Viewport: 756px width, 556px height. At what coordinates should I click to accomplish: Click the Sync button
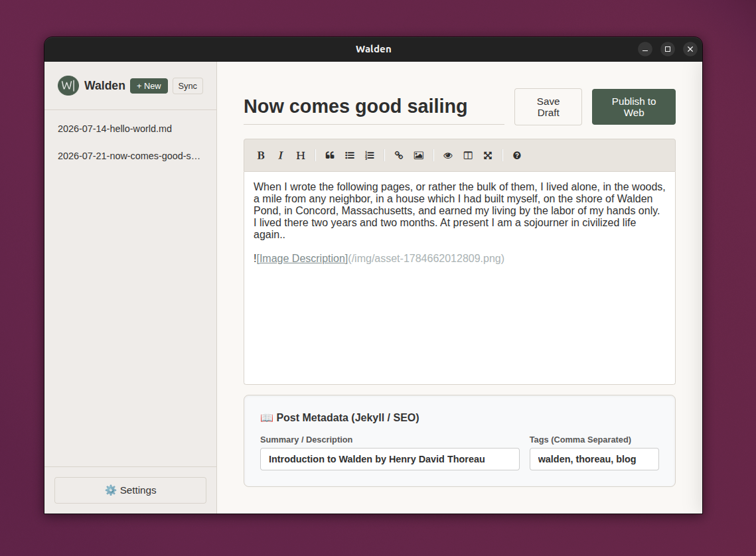(x=188, y=86)
